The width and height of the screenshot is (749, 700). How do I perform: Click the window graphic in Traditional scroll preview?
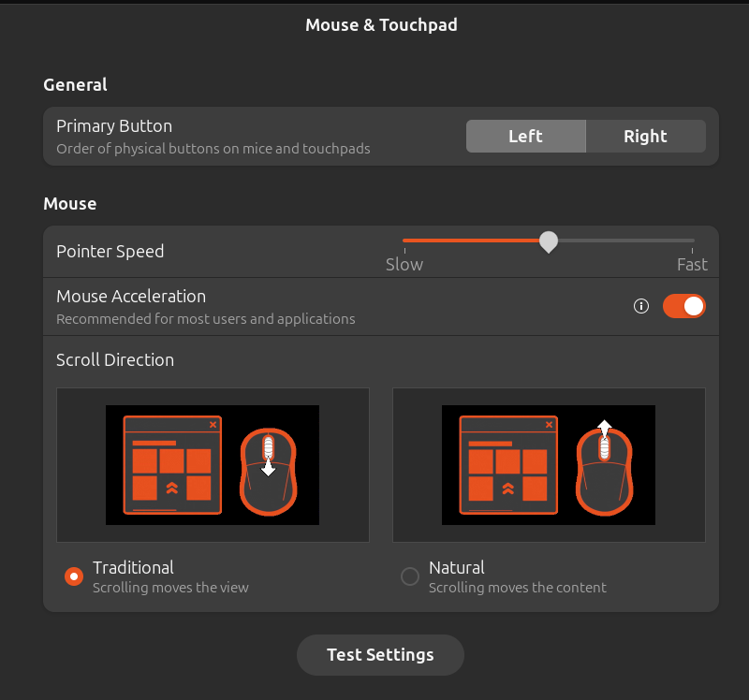[x=172, y=465]
